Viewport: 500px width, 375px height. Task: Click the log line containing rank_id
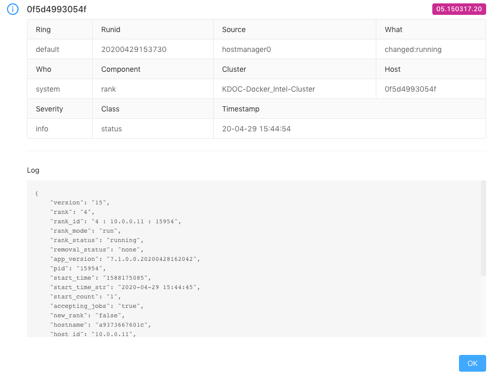(x=116, y=221)
